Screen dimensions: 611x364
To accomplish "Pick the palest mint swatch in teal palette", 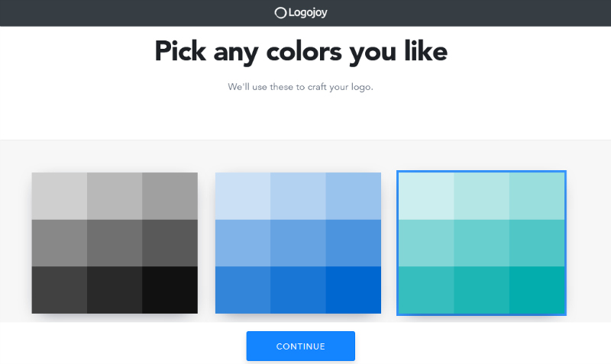I will 426,195.
